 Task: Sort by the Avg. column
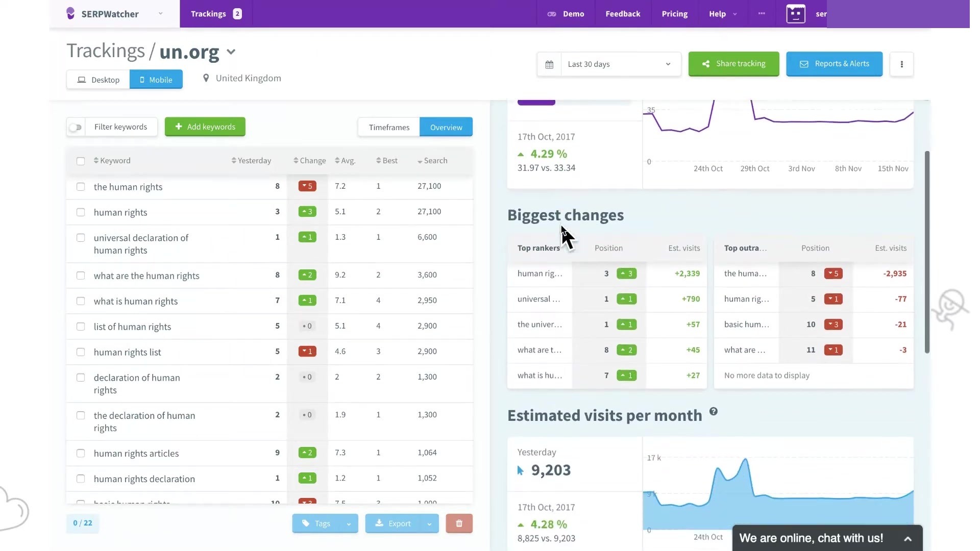click(x=345, y=161)
